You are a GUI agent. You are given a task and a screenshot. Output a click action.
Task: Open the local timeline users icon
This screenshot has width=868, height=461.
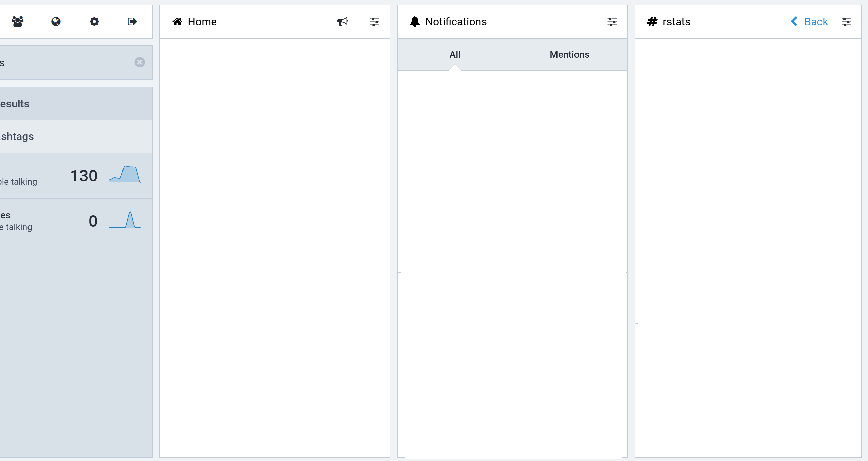[x=18, y=22]
